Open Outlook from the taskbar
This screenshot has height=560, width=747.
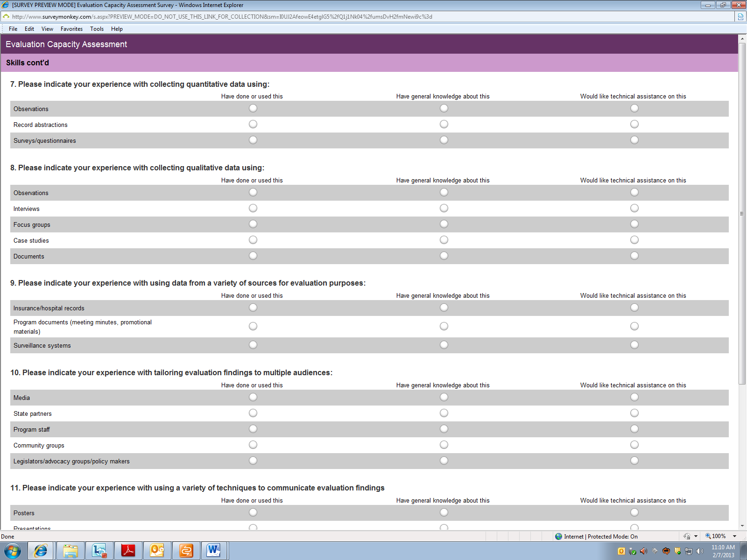[157, 551]
